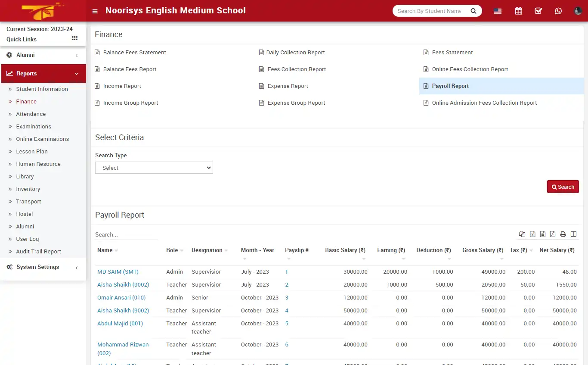Copy payroll table data
Image resolution: width=588 pixels, height=365 pixels.
tap(522, 234)
